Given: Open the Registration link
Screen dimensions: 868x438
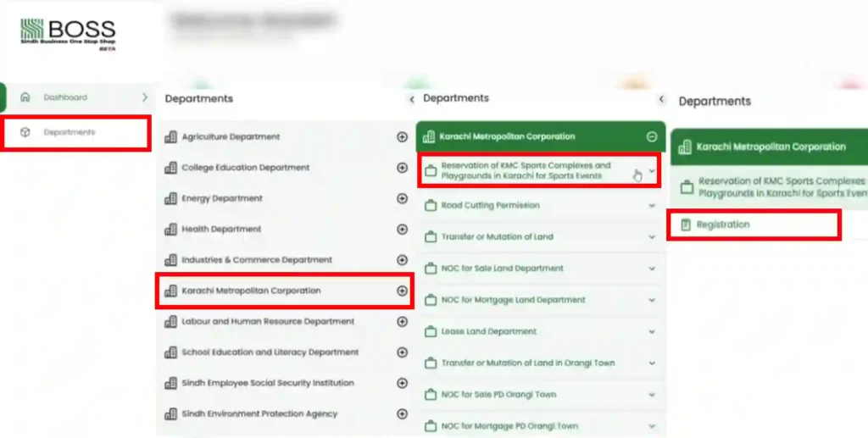Looking at the screenshot, I should [723, 225].
